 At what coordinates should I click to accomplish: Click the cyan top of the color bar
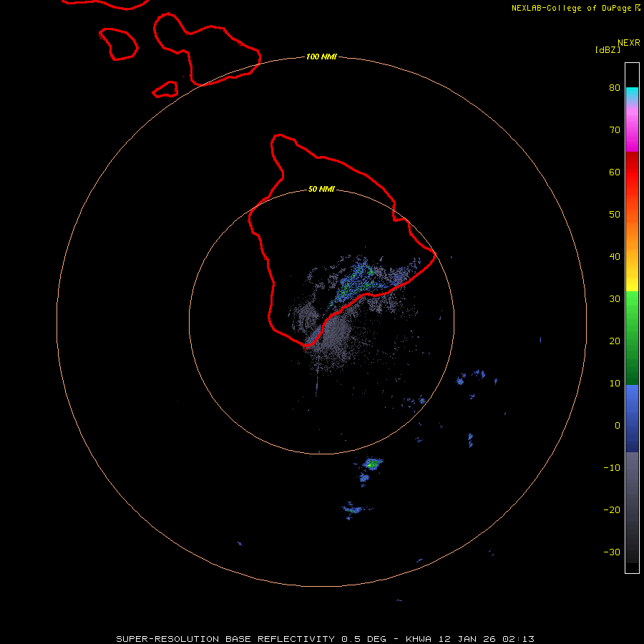[x=632, y=93]
